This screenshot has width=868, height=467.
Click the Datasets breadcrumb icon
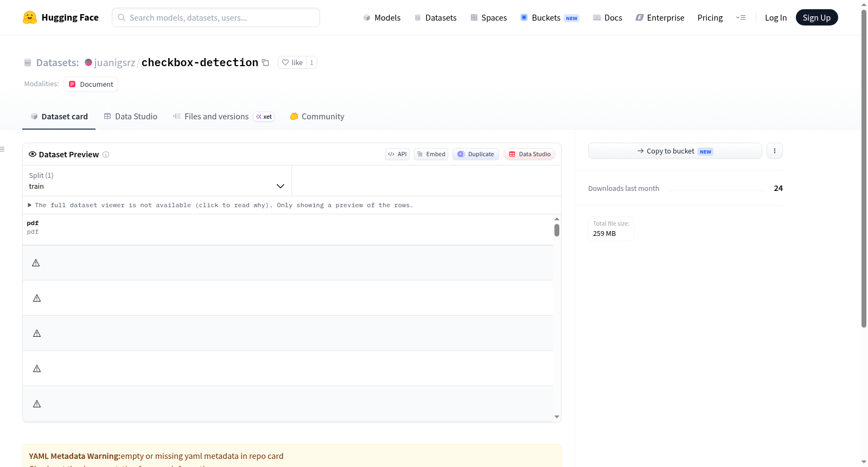(x=28, y=62)
